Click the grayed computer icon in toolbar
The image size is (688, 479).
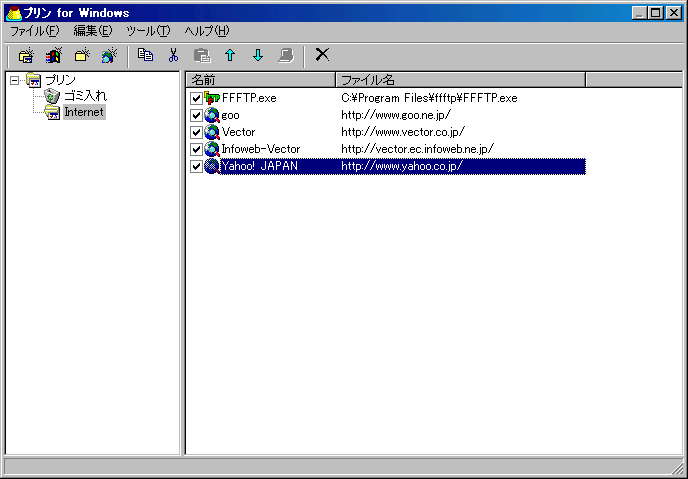(286, 55)
